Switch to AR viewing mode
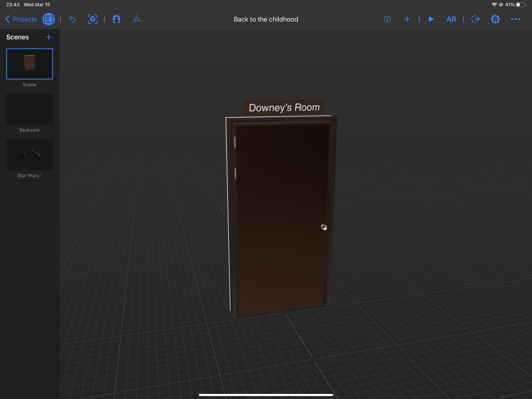 (451, 19)
